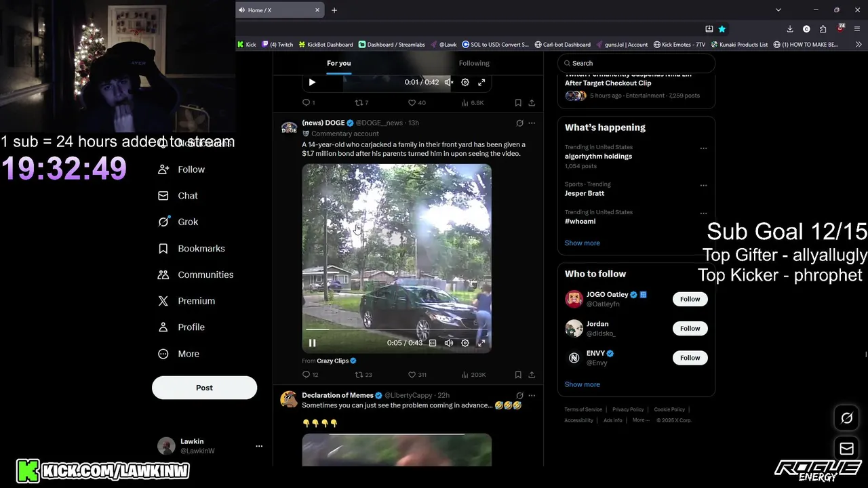Image resolution: width=868 pixels, height=488 pixels.
Task: Open Premium in X sidebar
Action: (x=186, y=301)
